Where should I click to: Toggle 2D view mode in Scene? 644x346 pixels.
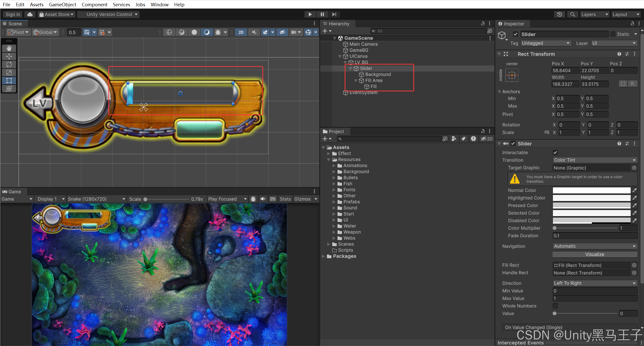coord(241,32)
